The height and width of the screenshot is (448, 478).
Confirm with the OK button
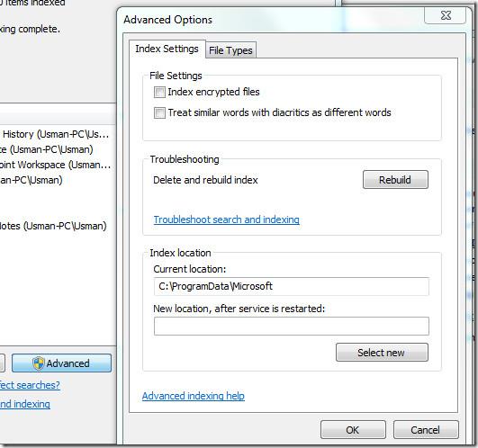point(353,430)
